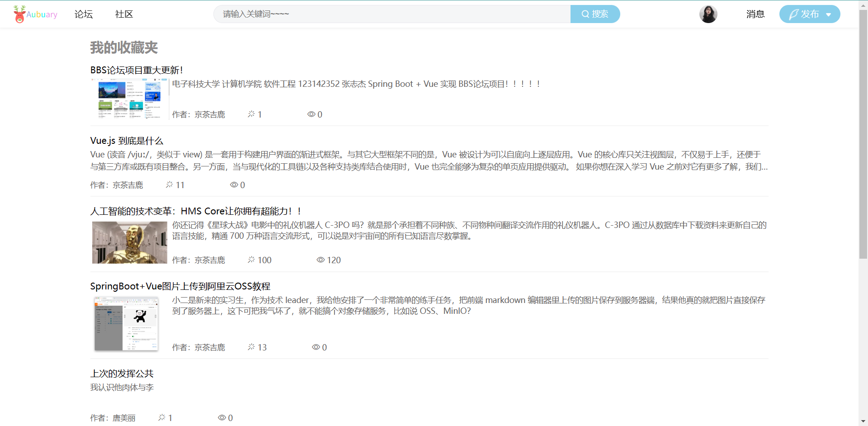
Task: Open the C-3PO robot thumbnail image
Action: coord(130,242)
